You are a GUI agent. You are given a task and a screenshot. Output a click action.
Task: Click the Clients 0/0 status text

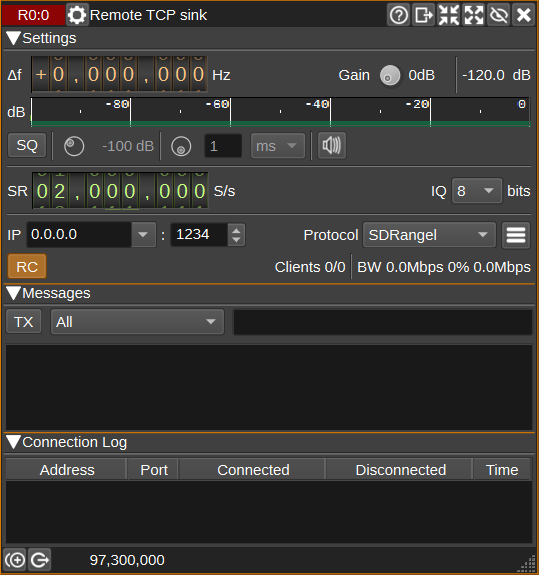[310, 267]
